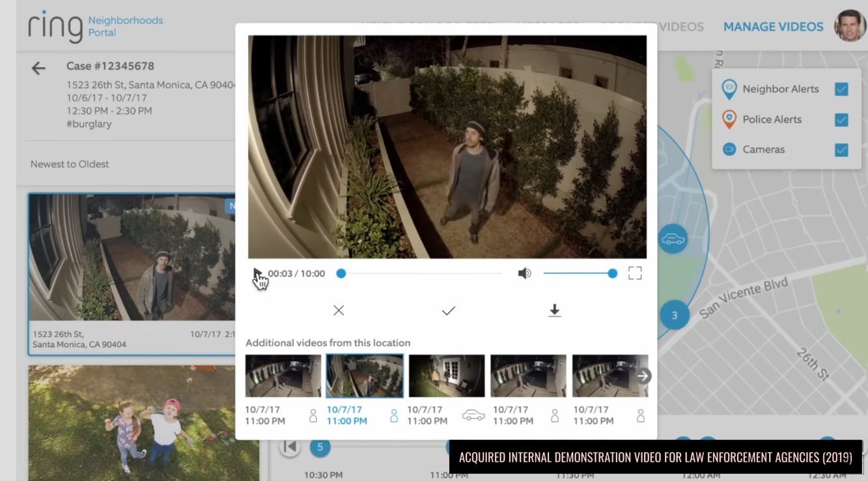This screenshot has width=868, height=481.
Task: Uncheck the Police Alerts checkbox
Action: (841, 120)
